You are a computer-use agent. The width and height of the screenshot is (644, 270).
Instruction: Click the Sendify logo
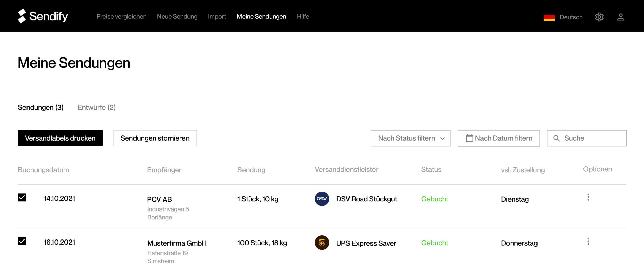coord(43,16)
